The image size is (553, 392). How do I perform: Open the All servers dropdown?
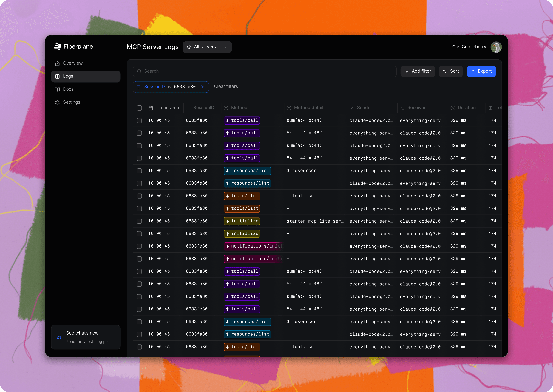[x=207, y=47]
